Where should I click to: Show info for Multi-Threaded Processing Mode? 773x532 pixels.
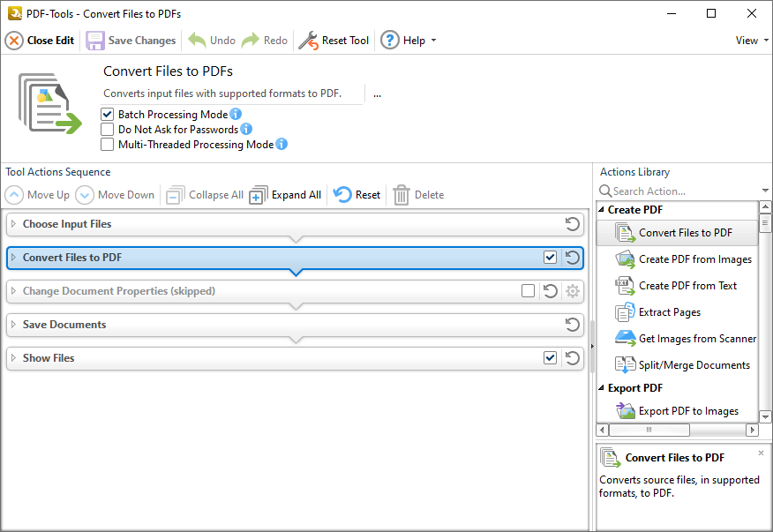pyautogui.click(x=281, y=144)
